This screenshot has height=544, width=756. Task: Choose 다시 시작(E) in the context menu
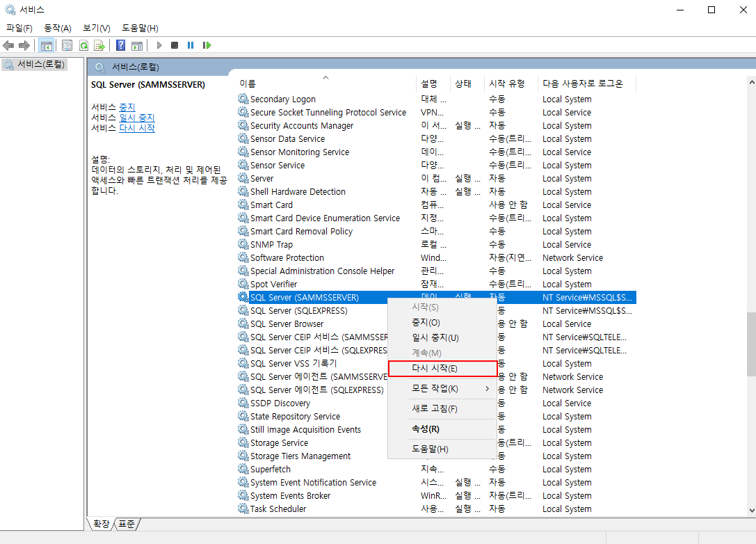[x=442, y=369]
